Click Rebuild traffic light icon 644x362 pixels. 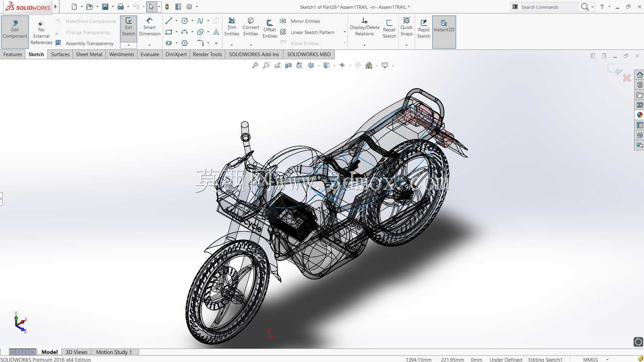[x=167, y=7]
